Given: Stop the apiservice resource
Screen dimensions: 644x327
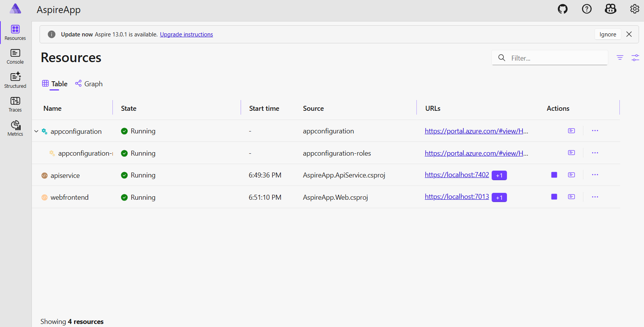Looking at the screenshot, I should click(x=554, y=175).
